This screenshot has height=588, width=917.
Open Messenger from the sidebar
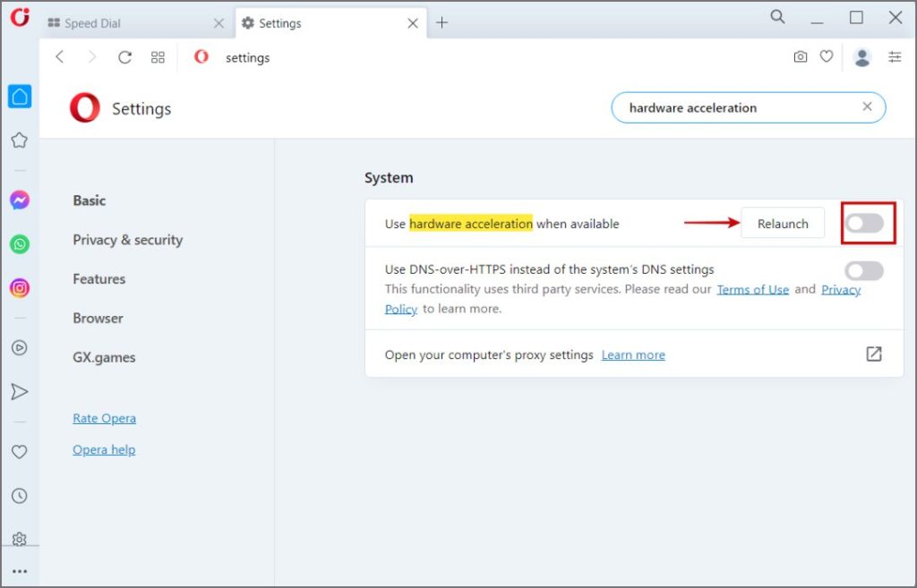(20, 200)
